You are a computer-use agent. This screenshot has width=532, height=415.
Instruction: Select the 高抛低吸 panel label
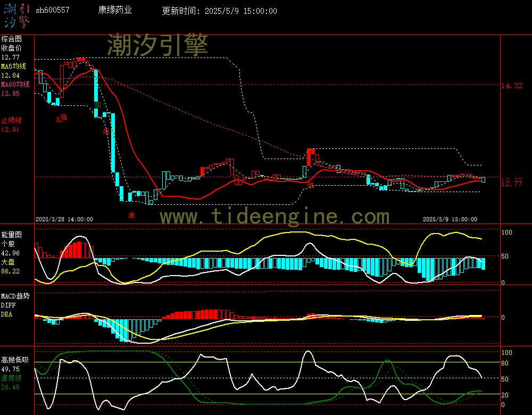click(15, 360)
